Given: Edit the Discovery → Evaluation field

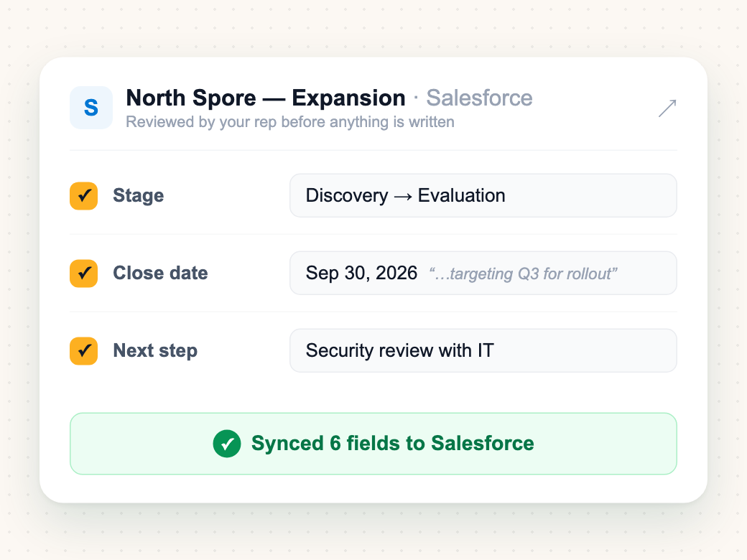Looking at the screenshot, I should coord(483,196).
